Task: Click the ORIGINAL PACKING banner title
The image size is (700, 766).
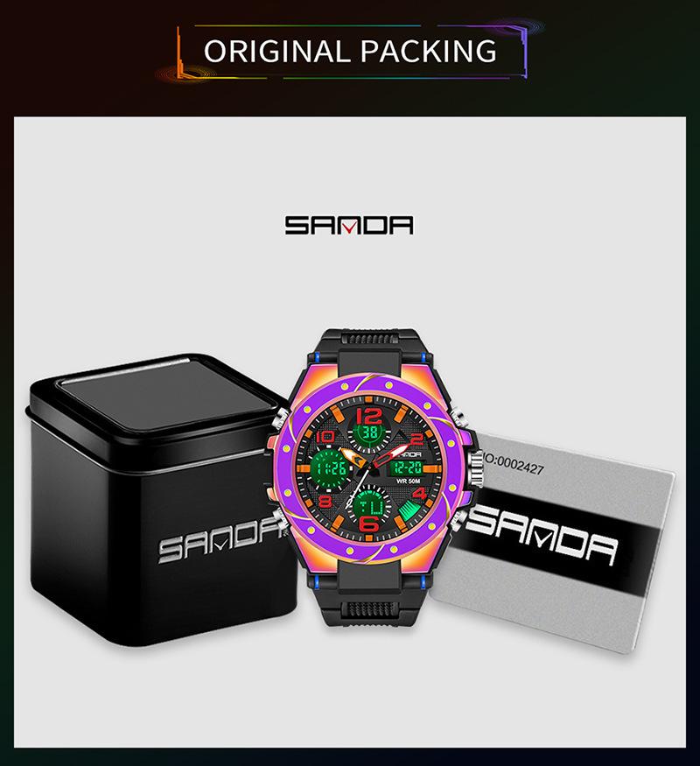Action: click(350, 51)
